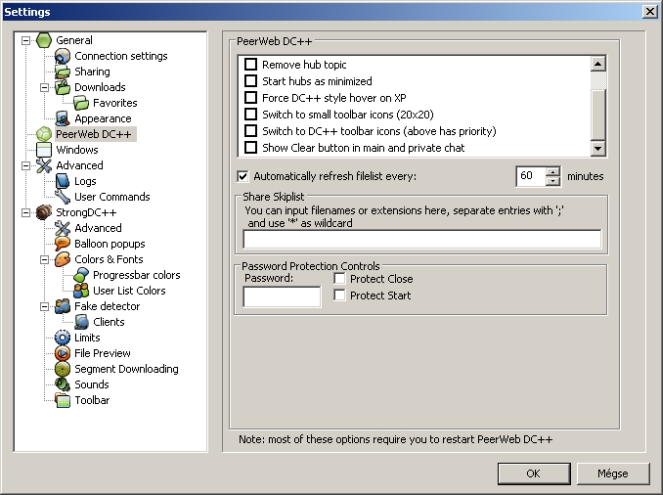Click the Mégse cancel button
The height and width of the screenshot is (495, 663).
coord(612,472)
